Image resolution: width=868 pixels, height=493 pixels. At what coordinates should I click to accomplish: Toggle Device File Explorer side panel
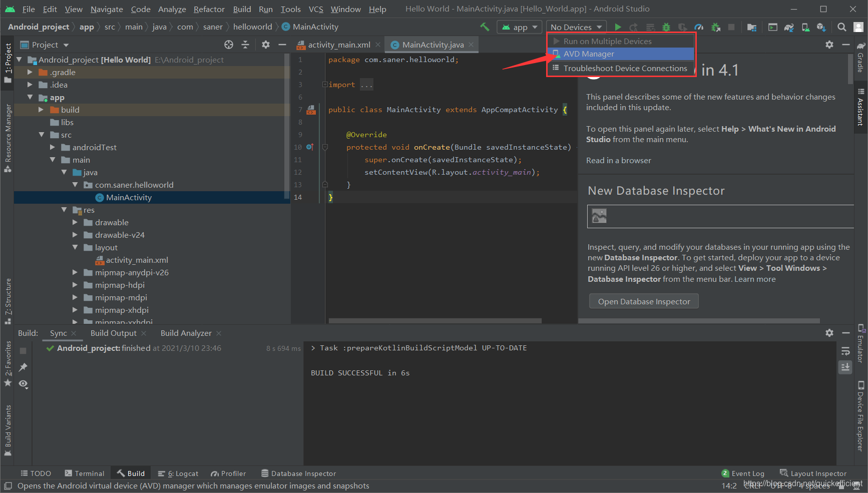click(x=860, y=416)
